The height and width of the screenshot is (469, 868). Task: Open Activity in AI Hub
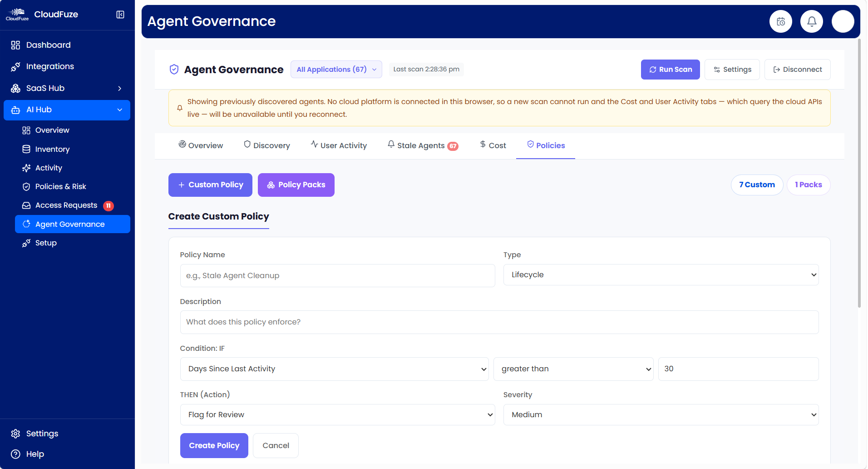coord(73,168)
